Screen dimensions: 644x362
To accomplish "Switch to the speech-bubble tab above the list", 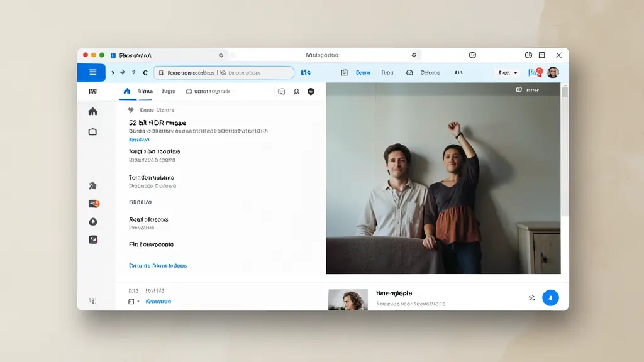I will point(208,91).
